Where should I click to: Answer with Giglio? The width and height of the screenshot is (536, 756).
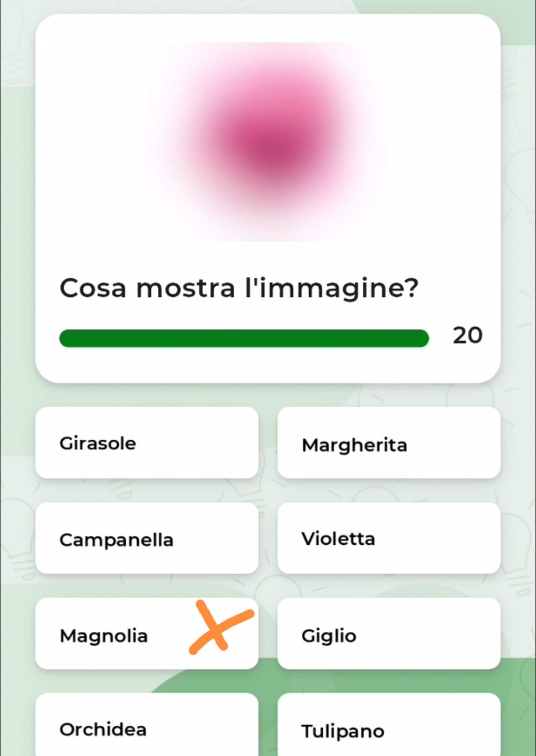pos(389,633)
